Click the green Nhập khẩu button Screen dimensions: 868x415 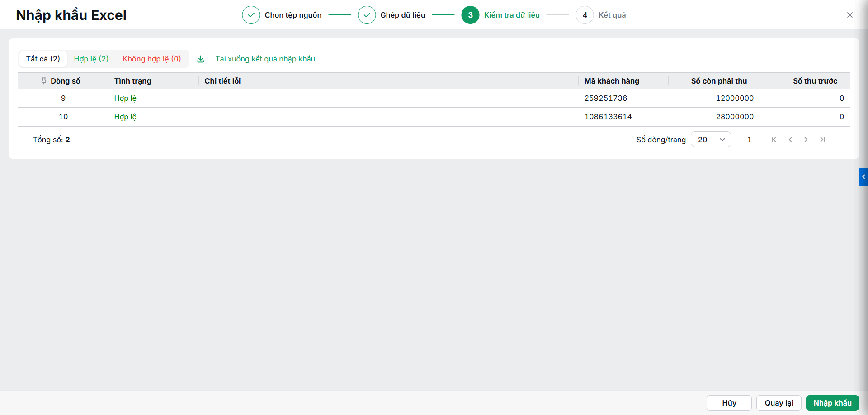point(832,403)
